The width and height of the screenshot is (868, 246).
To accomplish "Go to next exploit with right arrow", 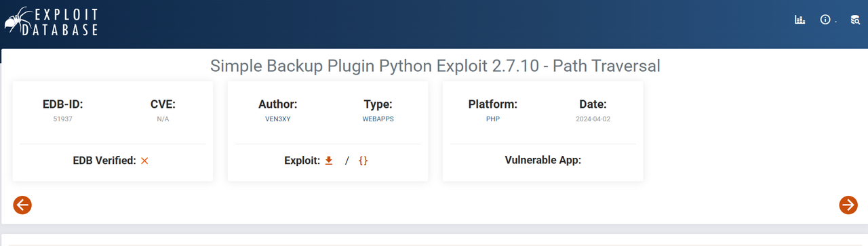I will (x=848, y=205).
